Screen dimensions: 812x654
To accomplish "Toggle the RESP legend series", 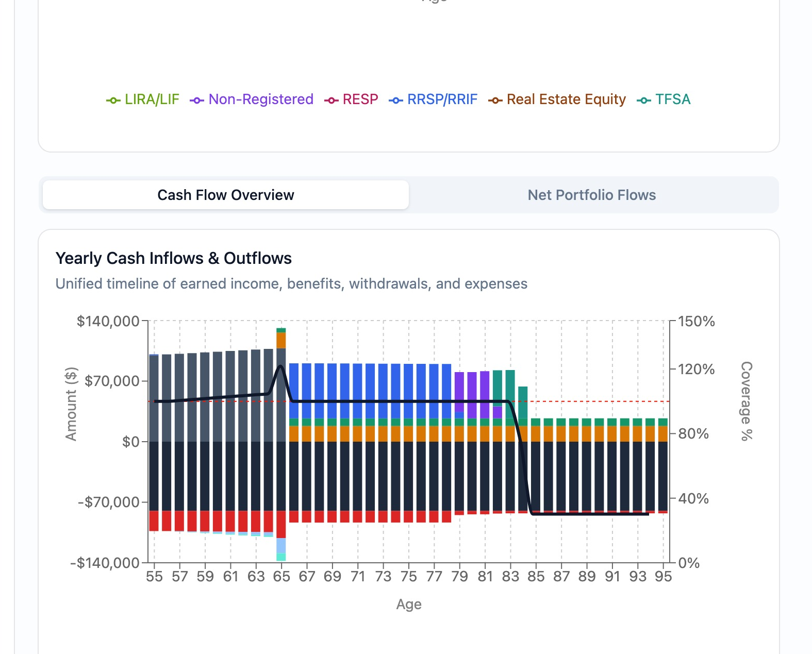I will pyautogui.click(x=351, y=99).
